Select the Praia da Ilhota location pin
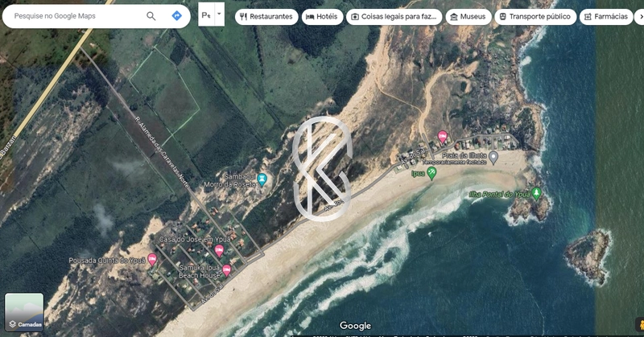This screenshot has width=644, height=337. pyautogui.click(x=493, y=158)
